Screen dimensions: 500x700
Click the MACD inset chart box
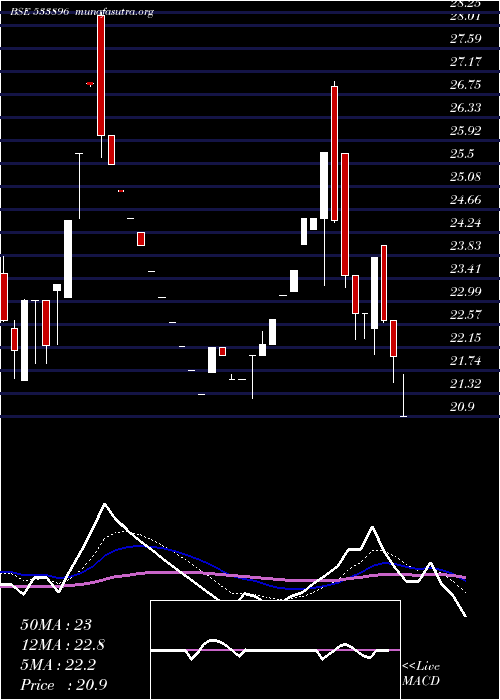pos(275,650)
